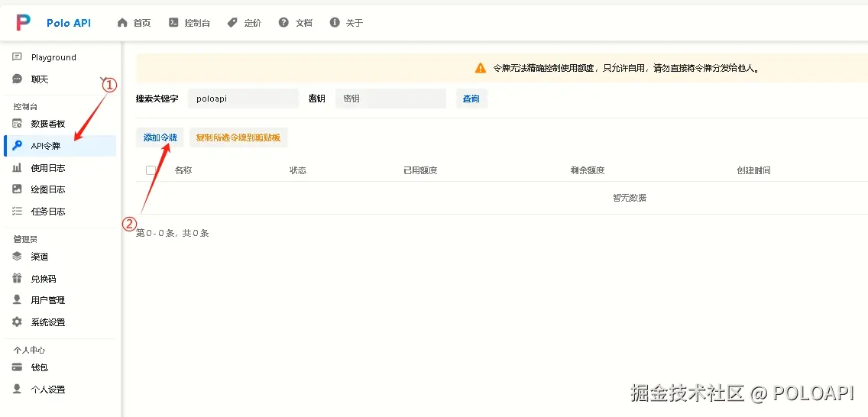The height and width of the screenshot is (417, 868).
Task: Open the 关于 page
Action: [x=347, y=23]
